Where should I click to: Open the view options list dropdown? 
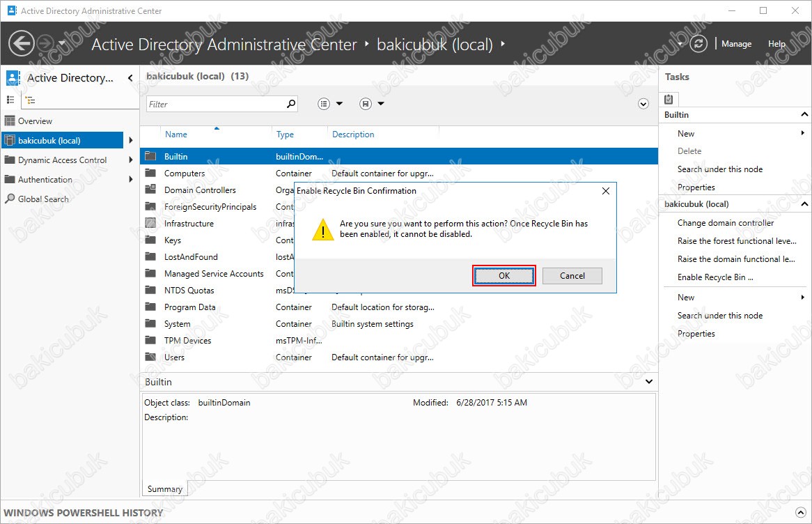tap(331, 104)
